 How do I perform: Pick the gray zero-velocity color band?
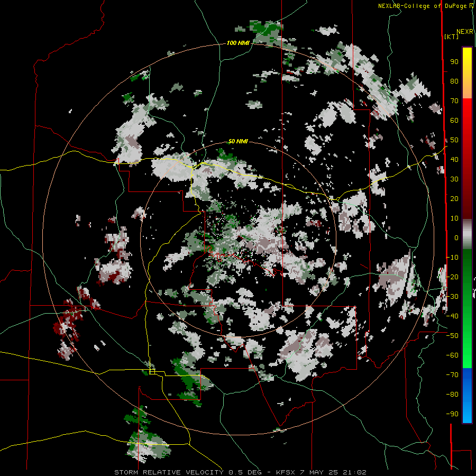(467, 234)
